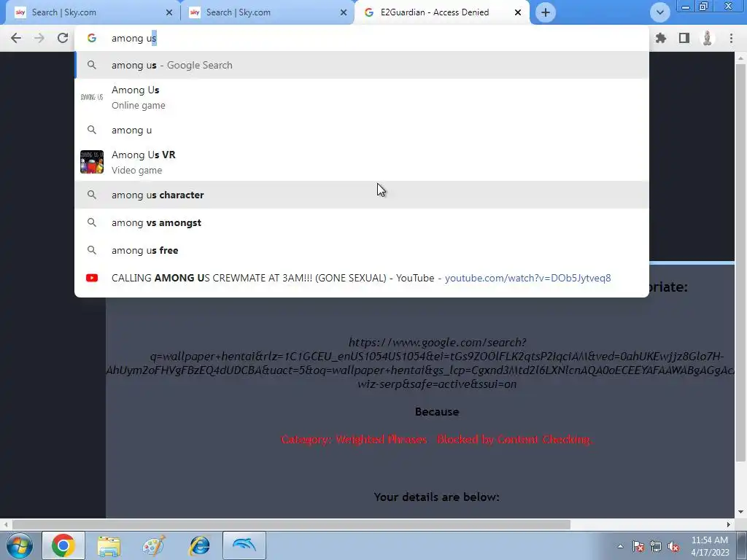The width and height of the screenshot is (747, 560).
Task: Launch Internet Explorer from taskbar
Action: click(x=199, y=545)
